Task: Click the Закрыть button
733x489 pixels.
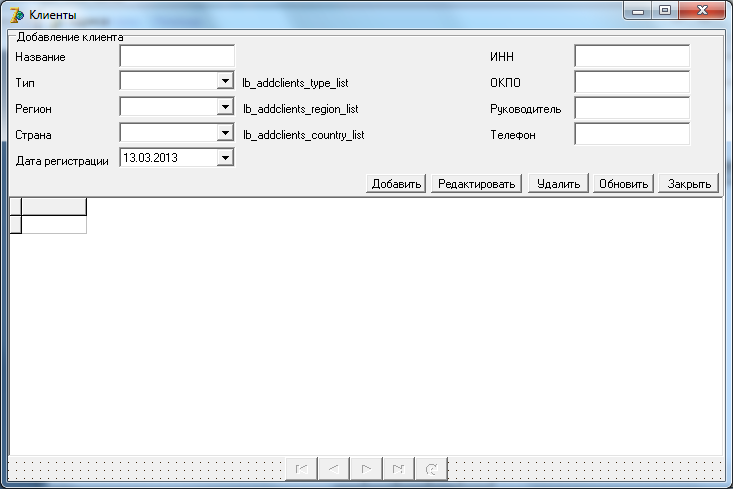Action: tap(689, 184)
